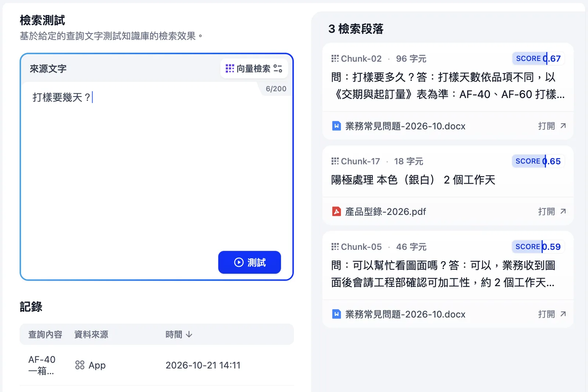The height and width of the screenshot is (392, 588).
Task: Open the Chunk-05 text 問：可以幫忙看圖面嗎
Action: pyautogui.click(x=443, y=274)
